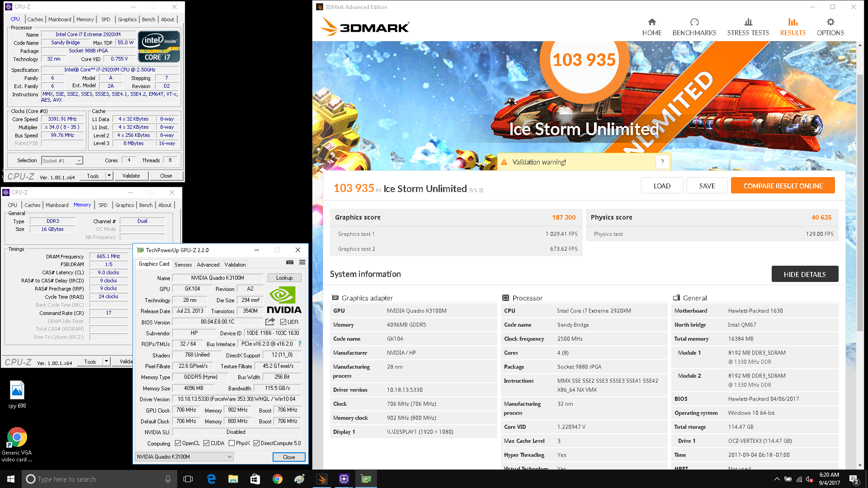This screenshot has width=868, height=488.
Task: Open the BENCHMARKS gauge icon
Action: pos(694,22)
